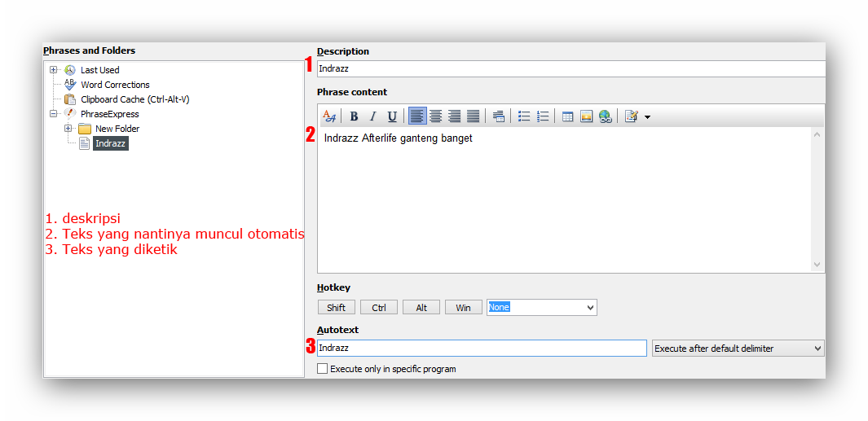
Task: Select Word Corrections in the tree
Action: coord(115,85)
